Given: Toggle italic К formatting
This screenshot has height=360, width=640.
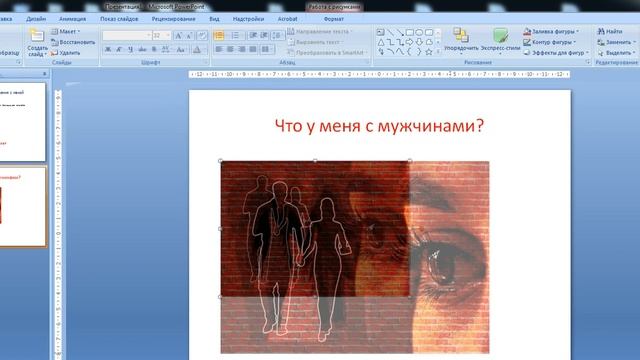Looking at the screenshot, I should click(x=119, y=49).
